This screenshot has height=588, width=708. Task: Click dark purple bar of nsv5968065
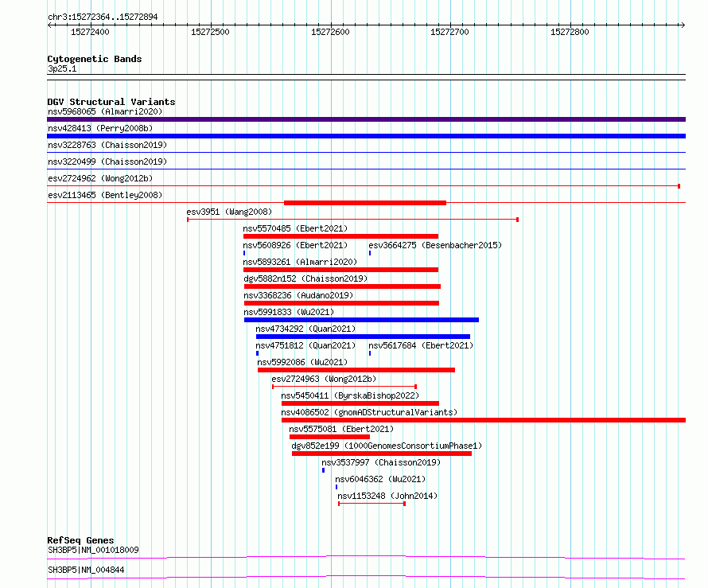click(x=366, y=119)
